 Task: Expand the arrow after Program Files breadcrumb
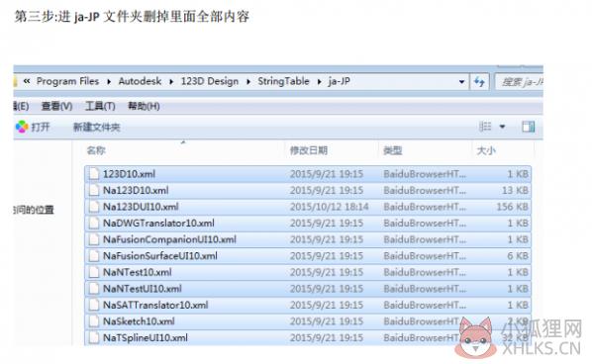109,82
